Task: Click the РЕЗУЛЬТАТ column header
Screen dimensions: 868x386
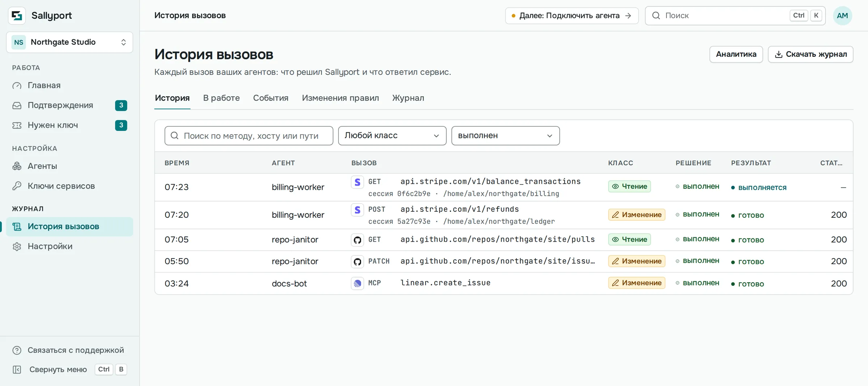Action: point(751,163)
